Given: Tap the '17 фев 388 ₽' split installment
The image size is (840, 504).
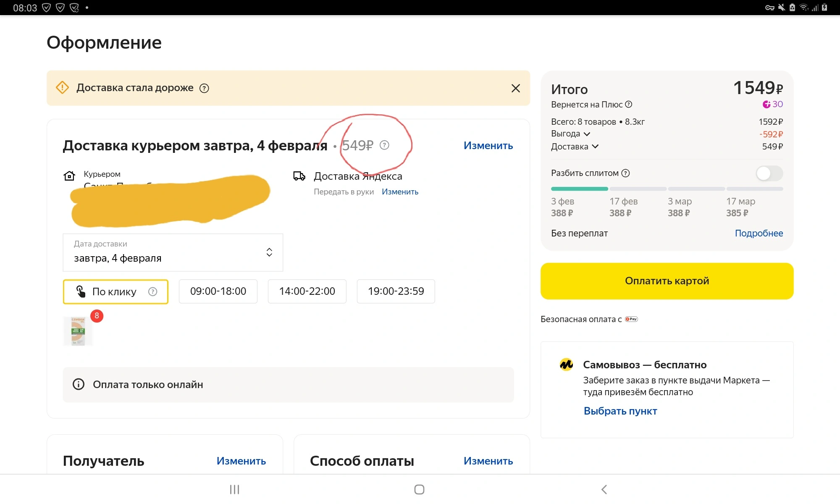Looking at the screenshot, I should tap(623, 207).
